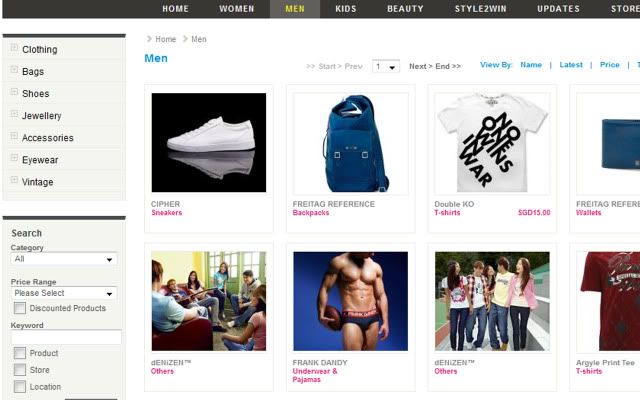Expand the Bags category plus icon

[14, 69]
